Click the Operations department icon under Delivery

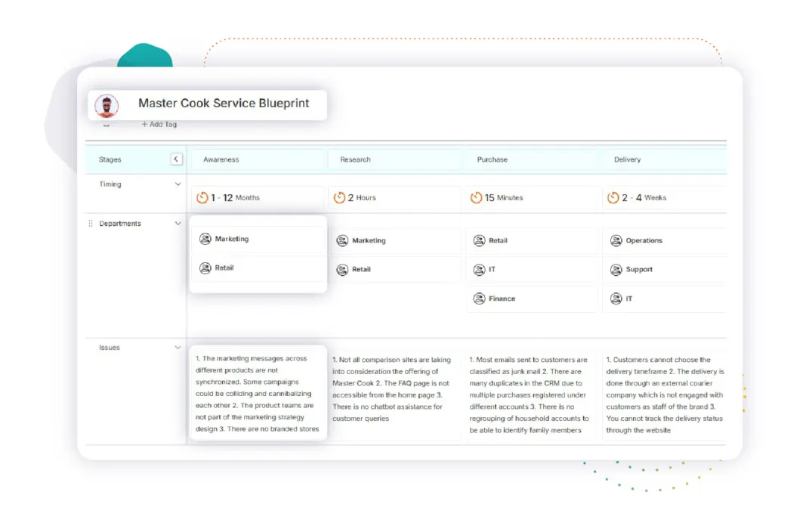616,240
